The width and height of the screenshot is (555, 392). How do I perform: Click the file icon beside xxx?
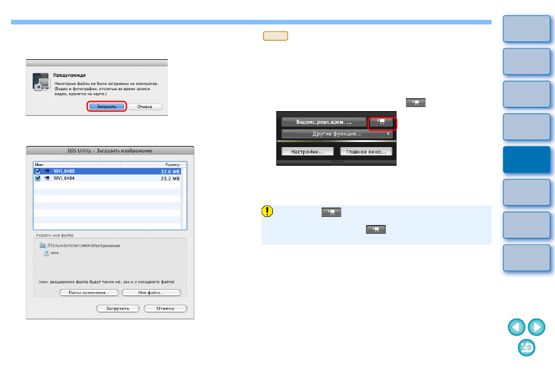point(47,252)
